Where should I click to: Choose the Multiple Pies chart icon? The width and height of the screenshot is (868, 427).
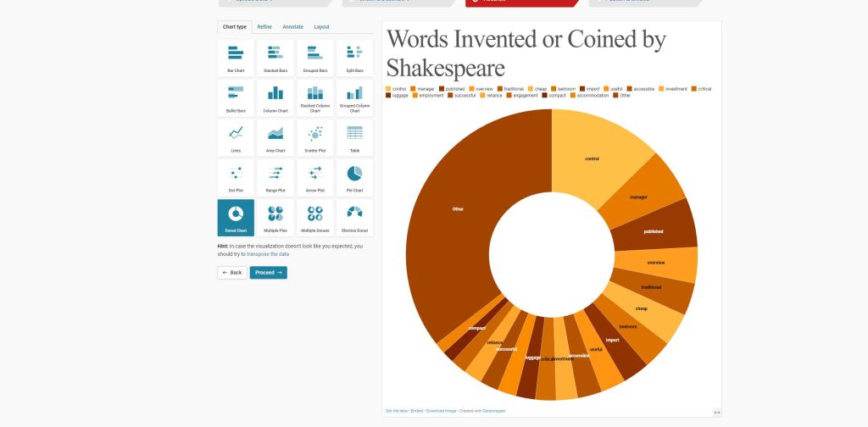point(275,217)
